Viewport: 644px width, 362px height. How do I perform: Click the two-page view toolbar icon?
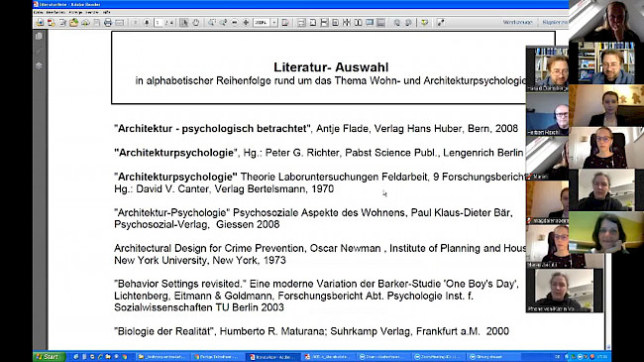(x=358, y=23)
